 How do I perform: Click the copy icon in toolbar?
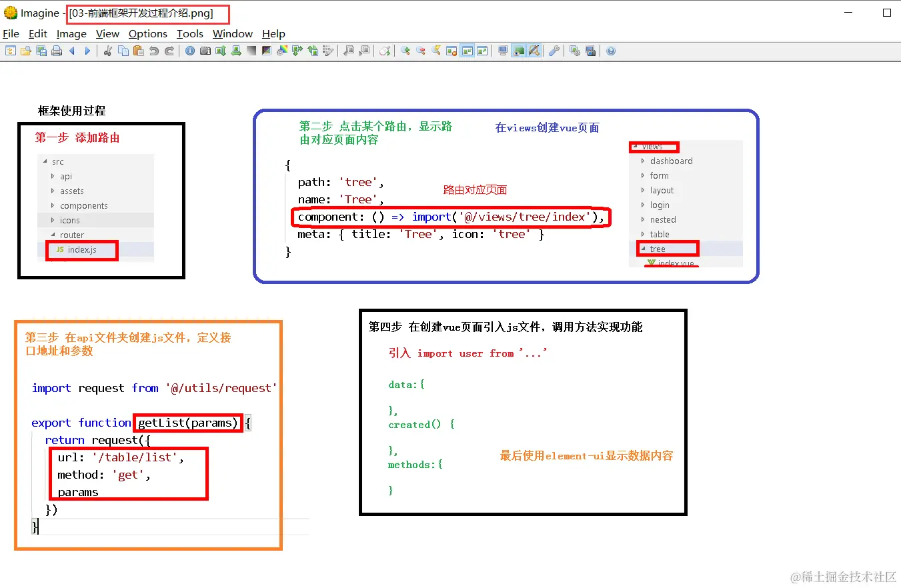pos(123,51)
